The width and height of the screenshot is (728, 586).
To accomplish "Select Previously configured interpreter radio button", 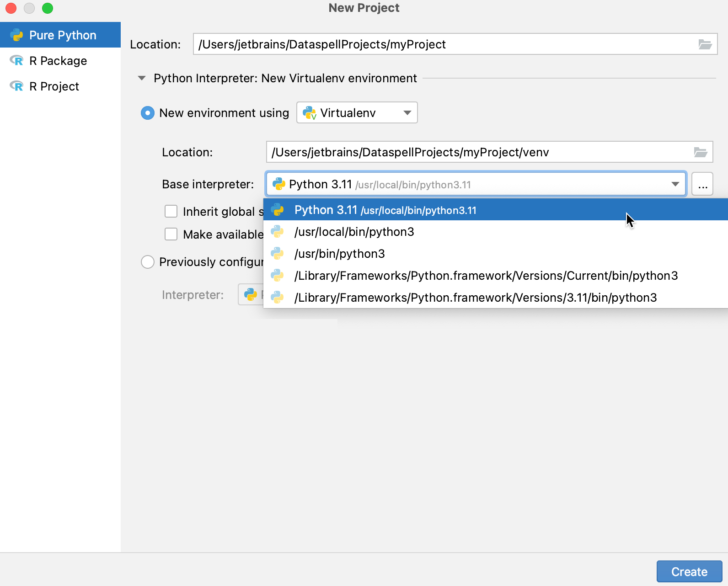I will pyautogui.click(x=148, y=262).
